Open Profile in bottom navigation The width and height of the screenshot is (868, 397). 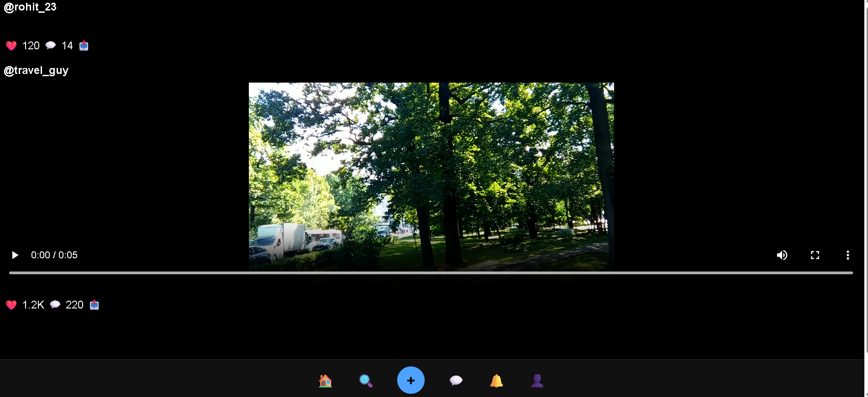pos(537,381)
